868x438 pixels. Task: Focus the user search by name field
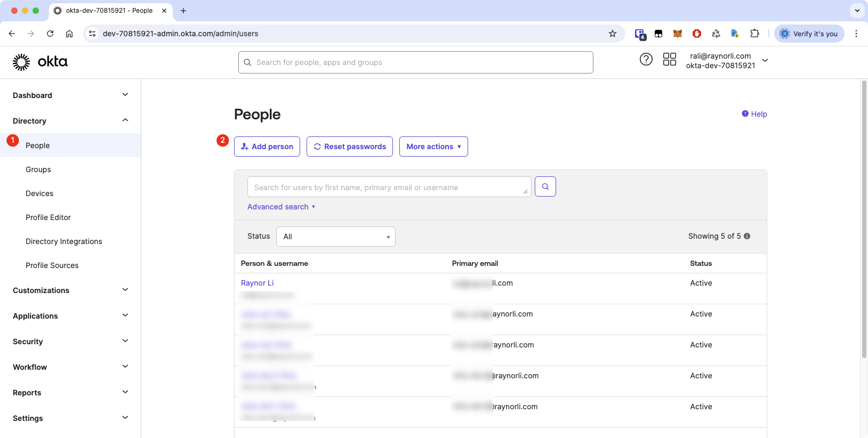click(x=389, y=187)
